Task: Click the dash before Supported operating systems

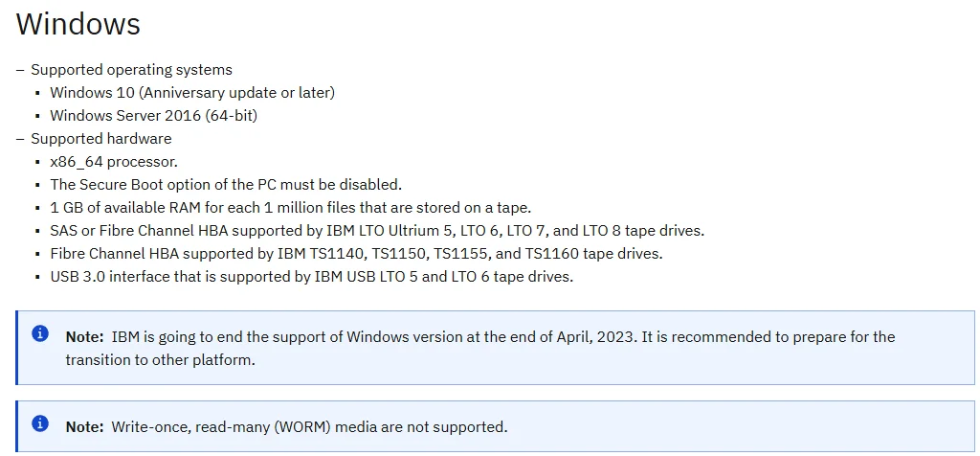Action: [20, 70]
